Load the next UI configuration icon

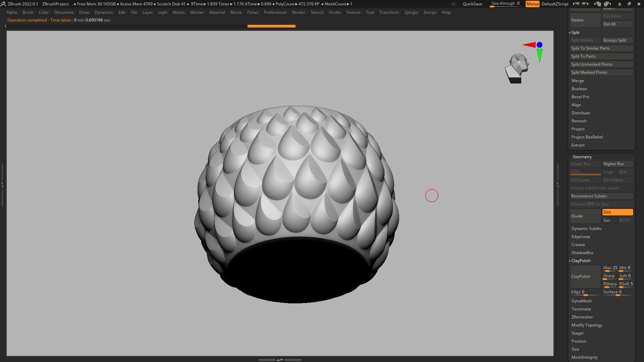[608, 4]
